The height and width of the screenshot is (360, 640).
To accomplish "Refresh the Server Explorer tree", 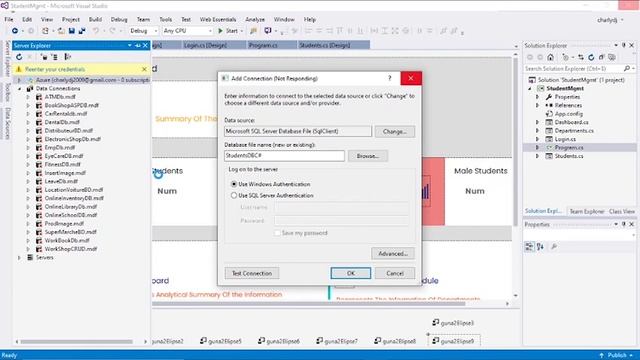I will [19, 57].
